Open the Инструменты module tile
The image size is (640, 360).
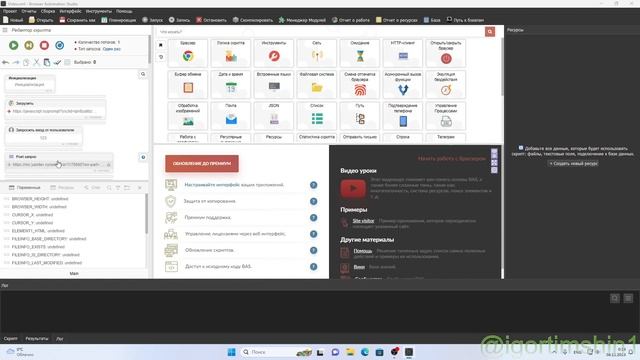(x=274, y=53)
